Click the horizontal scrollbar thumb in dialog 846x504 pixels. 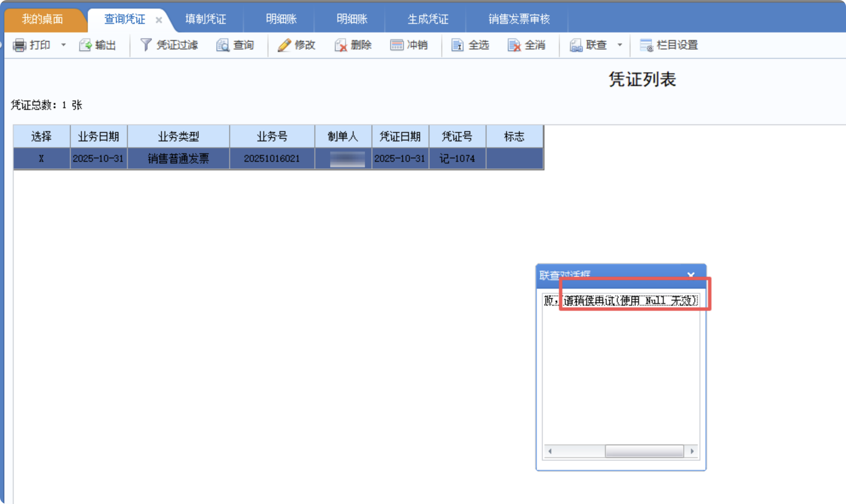[x=644, y=451]
